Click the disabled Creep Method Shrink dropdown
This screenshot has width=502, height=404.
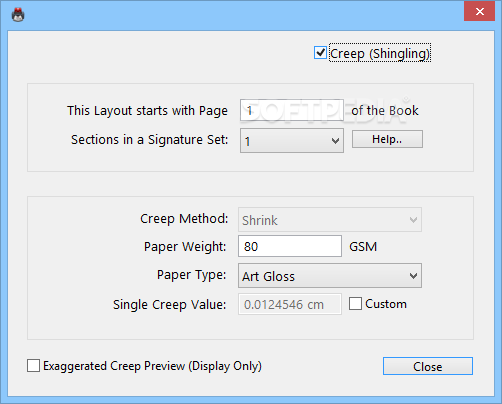pos(330,220)
